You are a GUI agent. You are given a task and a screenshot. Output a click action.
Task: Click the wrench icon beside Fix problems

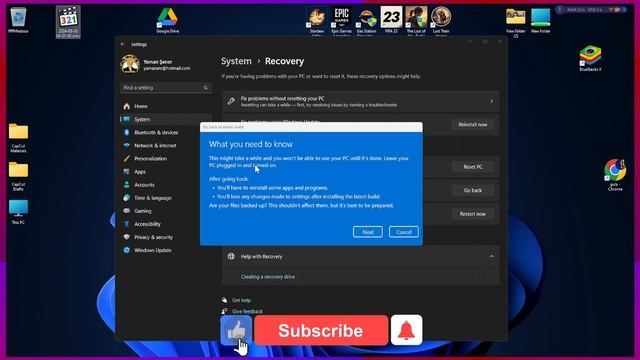tap(231, 101)
